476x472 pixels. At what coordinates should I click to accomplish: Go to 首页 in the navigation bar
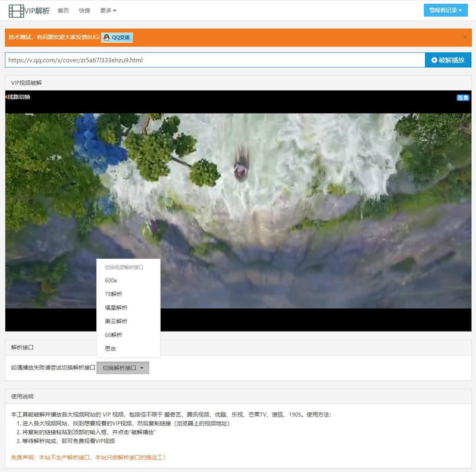(64, 10)
